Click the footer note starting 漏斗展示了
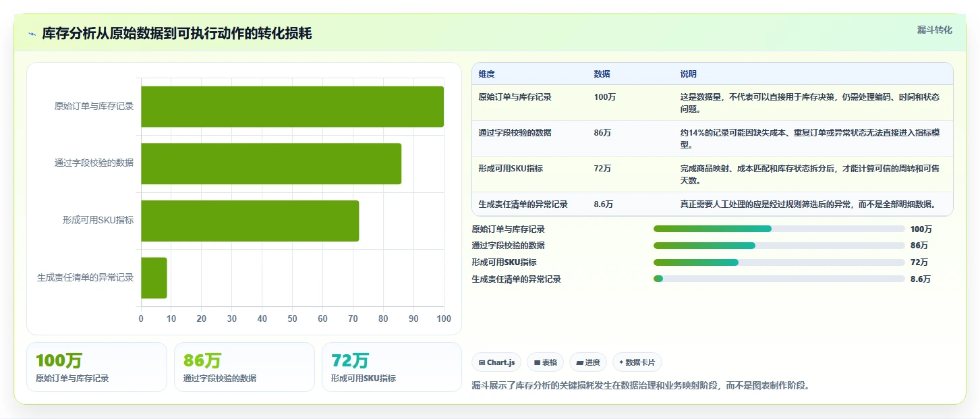This screenshot has width=980, height=419. (641, 386)
